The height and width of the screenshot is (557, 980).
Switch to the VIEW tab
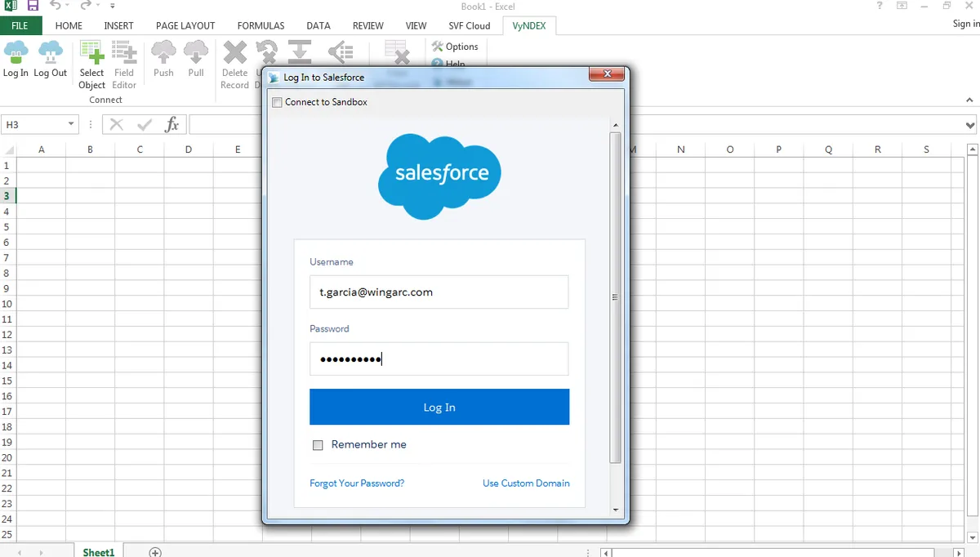416,25
